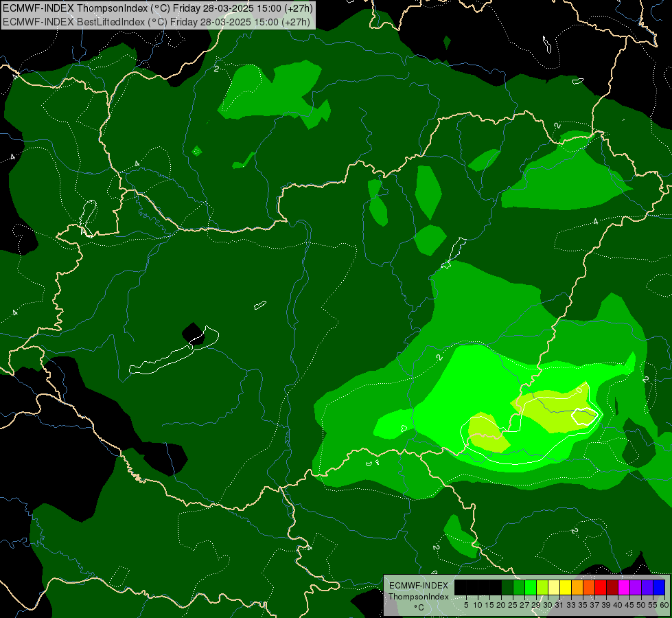672x618 pixels.
Task: Click legend tick value 29
Action: coord(536,605)
